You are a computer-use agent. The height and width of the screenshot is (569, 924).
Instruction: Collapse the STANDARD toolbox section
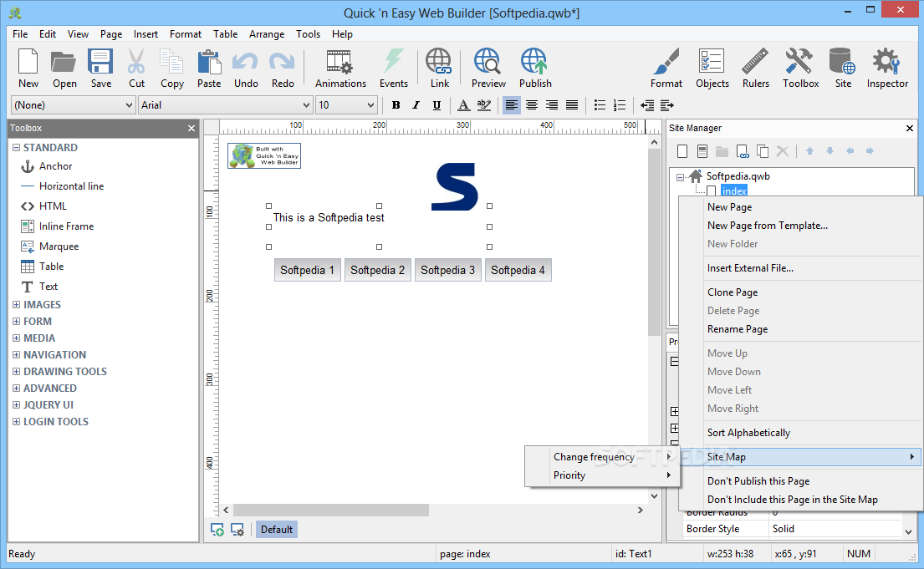[x=17, y=148]
